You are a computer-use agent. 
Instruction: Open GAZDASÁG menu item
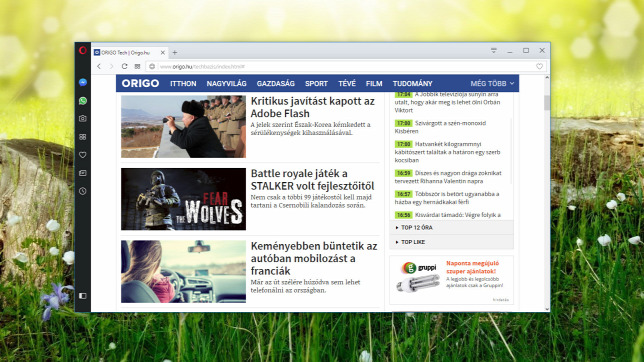click(x=276, y=83)
